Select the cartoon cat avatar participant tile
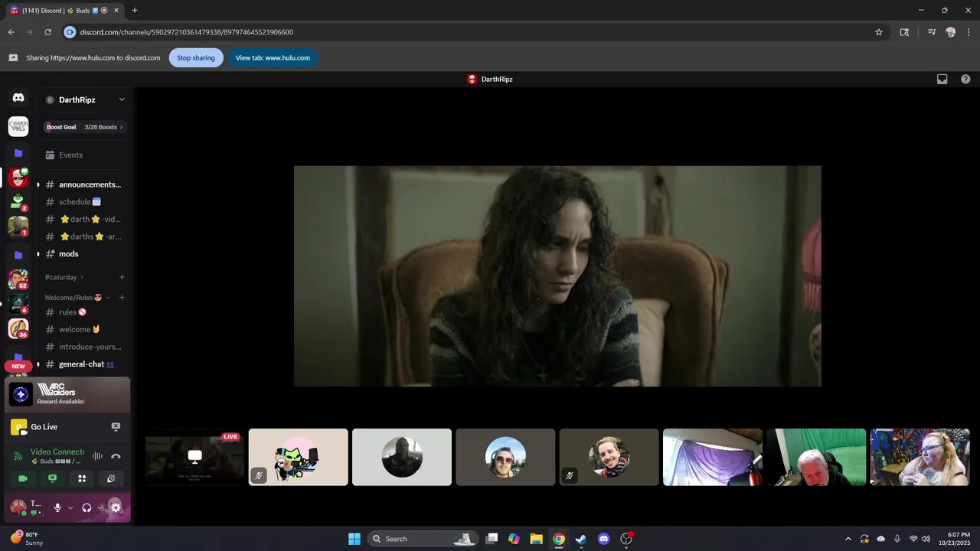The height and width of the screenshot is (551, 980). (299, 457)
